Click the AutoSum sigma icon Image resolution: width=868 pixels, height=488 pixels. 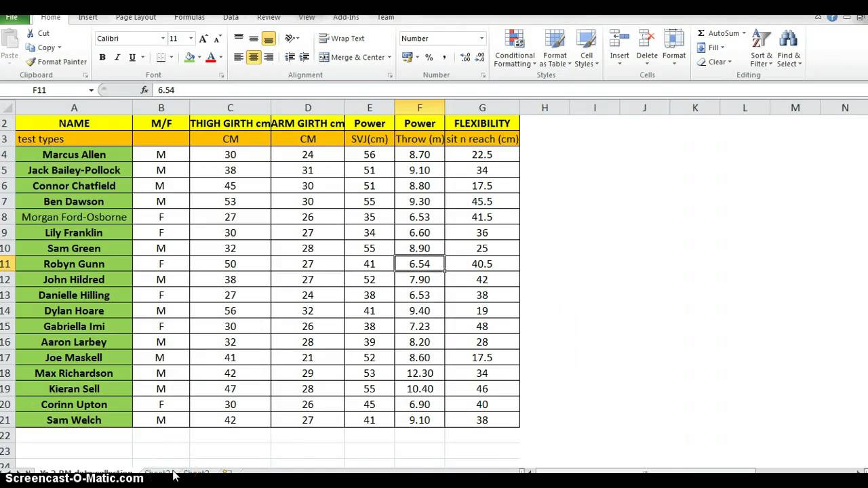pos(701,33)
